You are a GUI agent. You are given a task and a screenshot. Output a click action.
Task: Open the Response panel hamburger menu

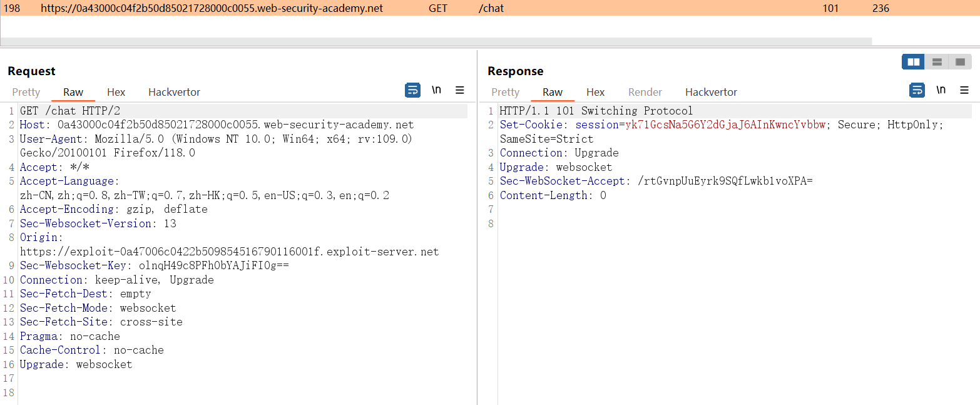(964, 91)
